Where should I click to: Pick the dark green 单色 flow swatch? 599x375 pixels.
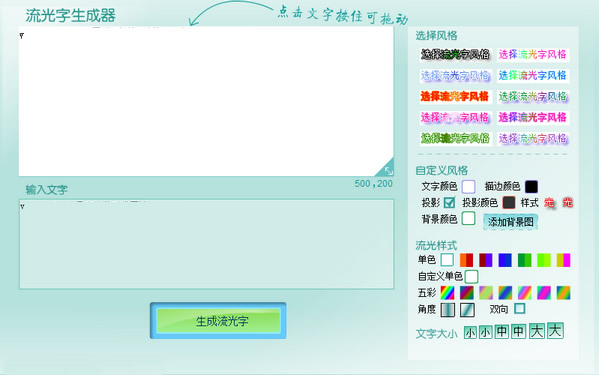[525, 260]
